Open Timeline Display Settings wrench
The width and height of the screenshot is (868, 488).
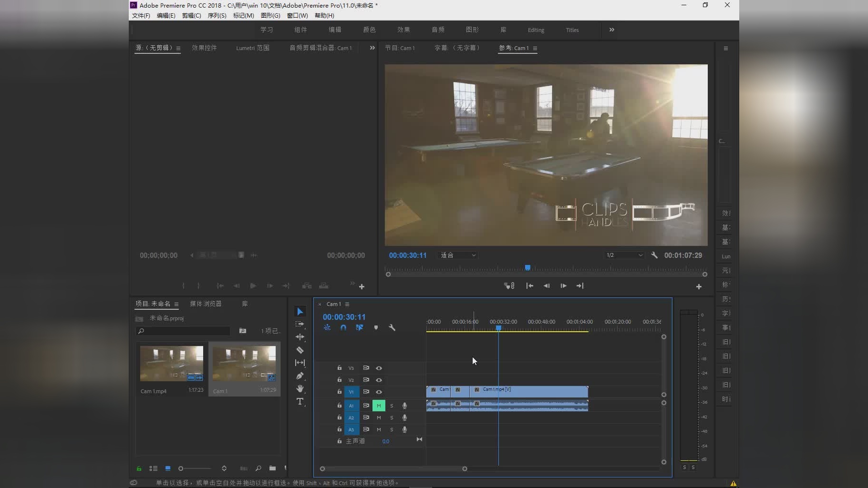[x=392, y=327]
